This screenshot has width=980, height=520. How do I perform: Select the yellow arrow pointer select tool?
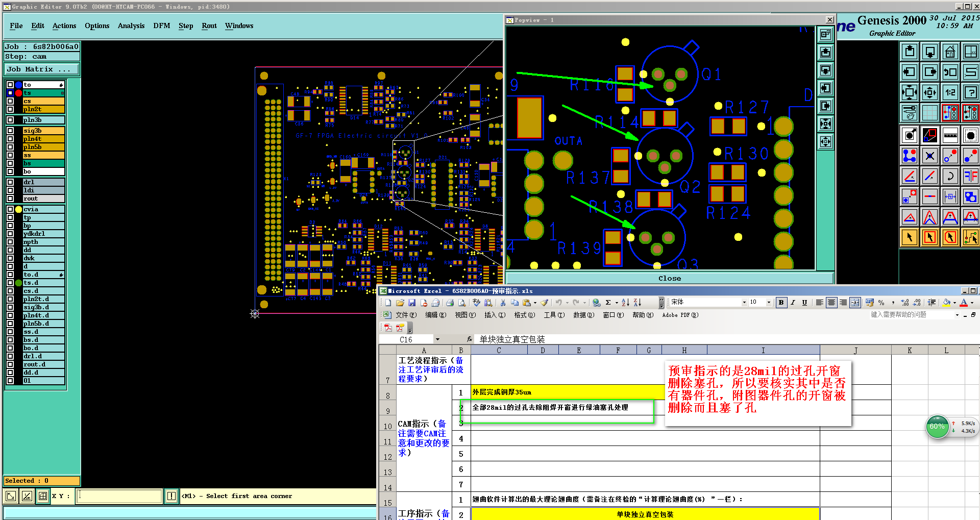pyautogui.click(x=910, y=237)
